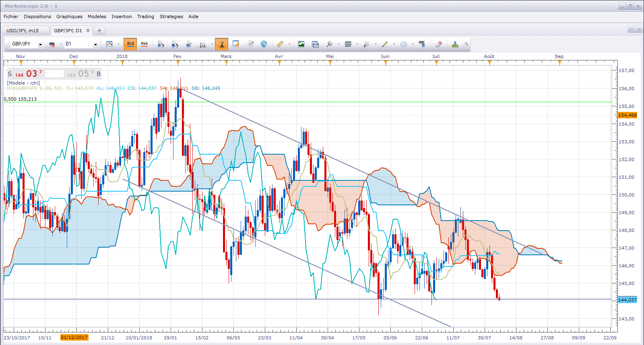Click the highlighted 01/12/2017 date label
The height and width of the screenshot is (345, 644).
[74, 337]
